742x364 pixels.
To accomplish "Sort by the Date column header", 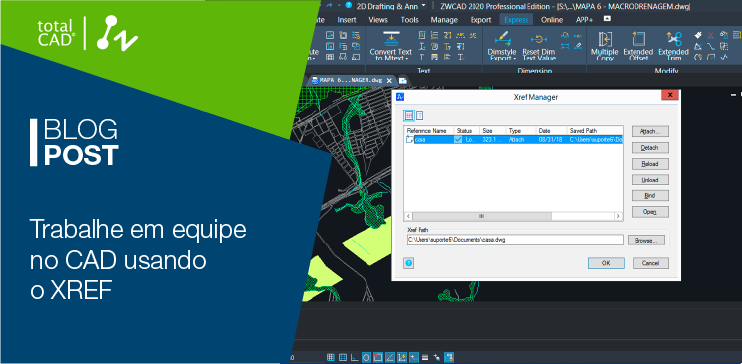I will (551, 131).
